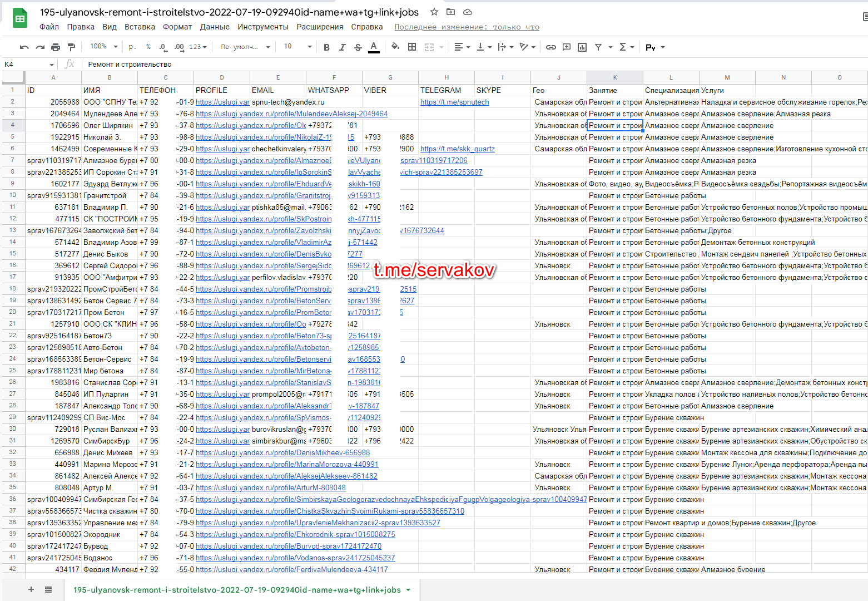Image resolution: width=868 pixels, height=601 pixels.
Task: Click the Name box K4
Action: coord(29,65)
